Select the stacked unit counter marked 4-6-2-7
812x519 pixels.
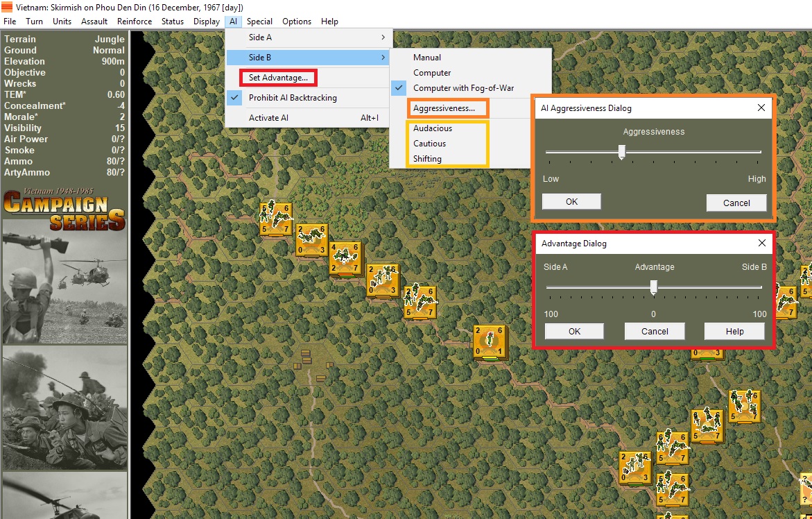(x=345, y=257)
